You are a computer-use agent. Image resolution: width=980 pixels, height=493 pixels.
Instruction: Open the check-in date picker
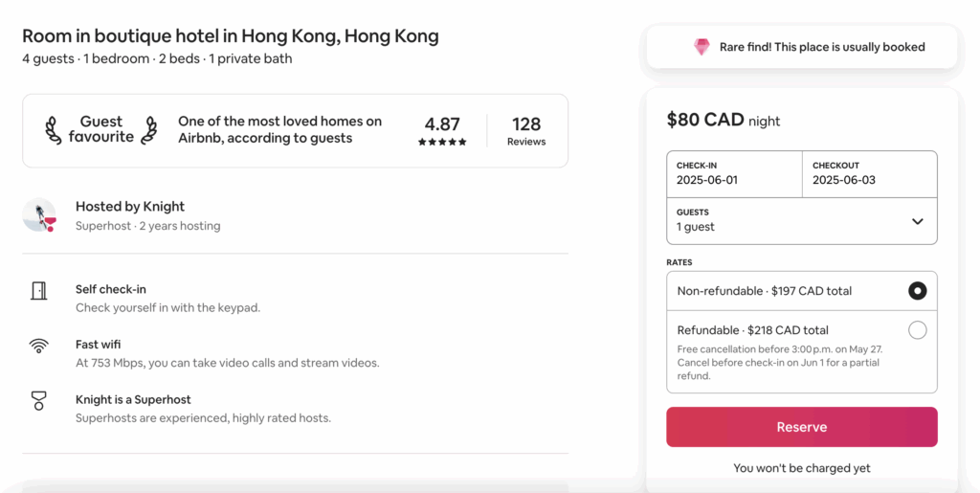point(734,173)
